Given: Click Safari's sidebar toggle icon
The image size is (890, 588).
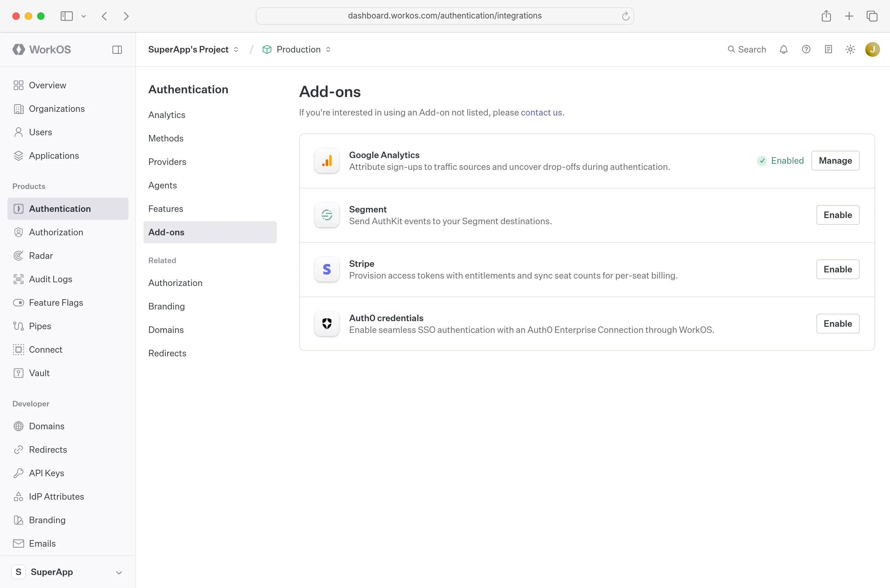Looking at the screenshot, I should click(x=66, y=16).
